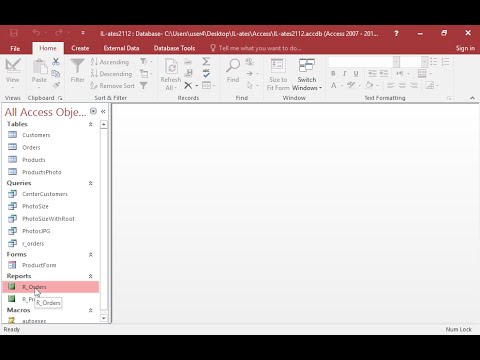480x360 pixels.
Task: Click the bullets list icon
Action: 434,61
